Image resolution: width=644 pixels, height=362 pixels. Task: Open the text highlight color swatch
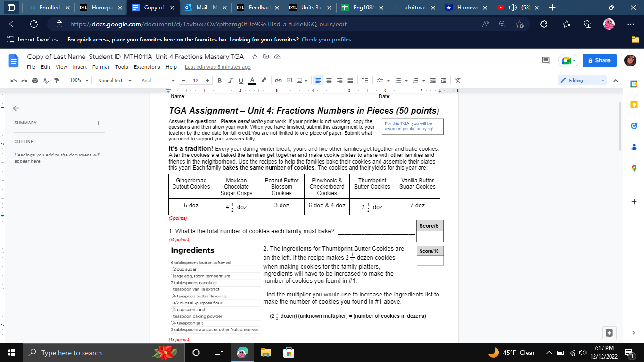pyautogui.click(x=264, y=80)
